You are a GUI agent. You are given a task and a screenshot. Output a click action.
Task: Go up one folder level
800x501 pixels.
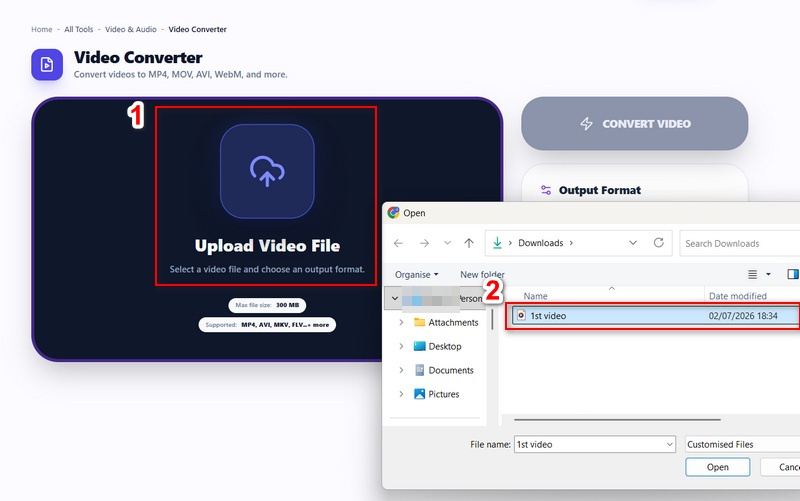coord(469,243)
